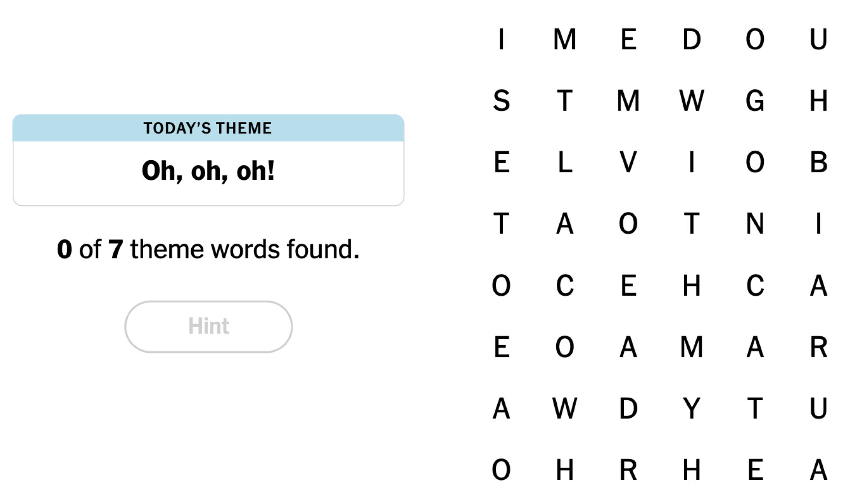Click the R in the bottom row O H R H E A
The height and width of the screenshot is (504, 850).
click(x=628, y=470)
